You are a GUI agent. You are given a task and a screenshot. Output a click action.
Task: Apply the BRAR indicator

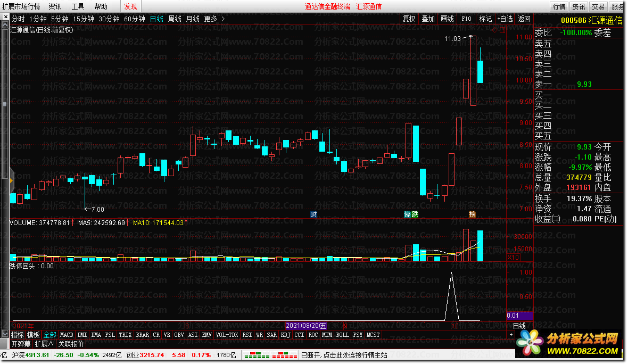[143, 335]
